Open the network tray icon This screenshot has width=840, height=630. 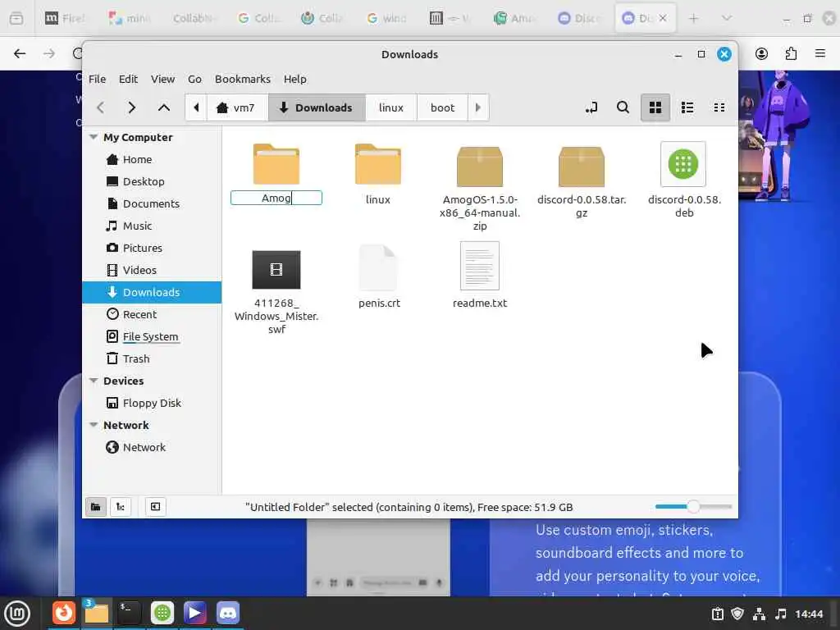[759, 614]
